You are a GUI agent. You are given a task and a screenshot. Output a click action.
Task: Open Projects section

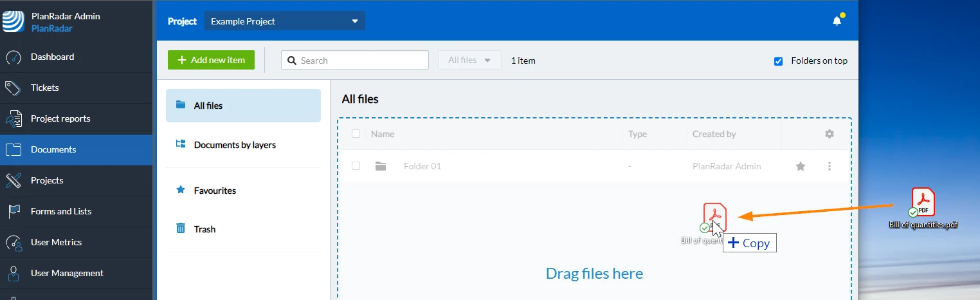77,180
